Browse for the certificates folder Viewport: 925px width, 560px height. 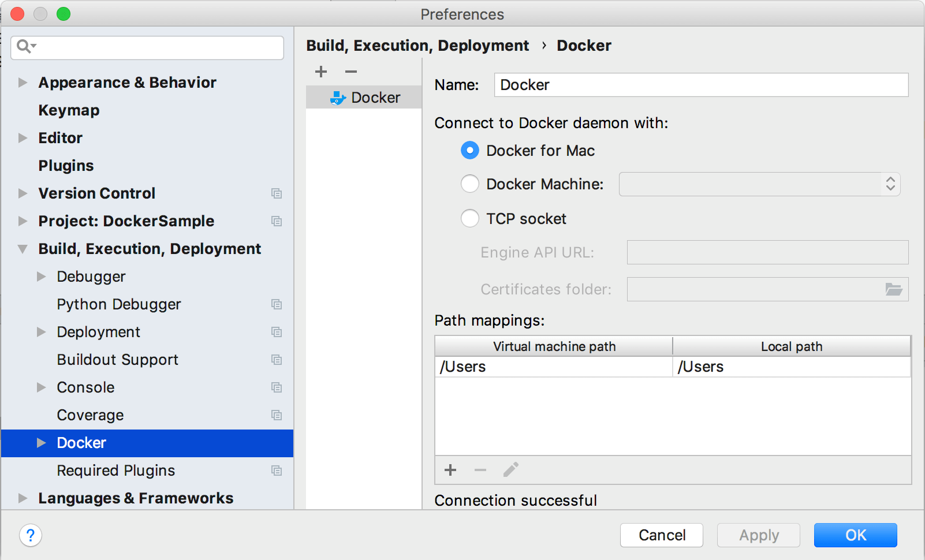(x=894, y=289)
